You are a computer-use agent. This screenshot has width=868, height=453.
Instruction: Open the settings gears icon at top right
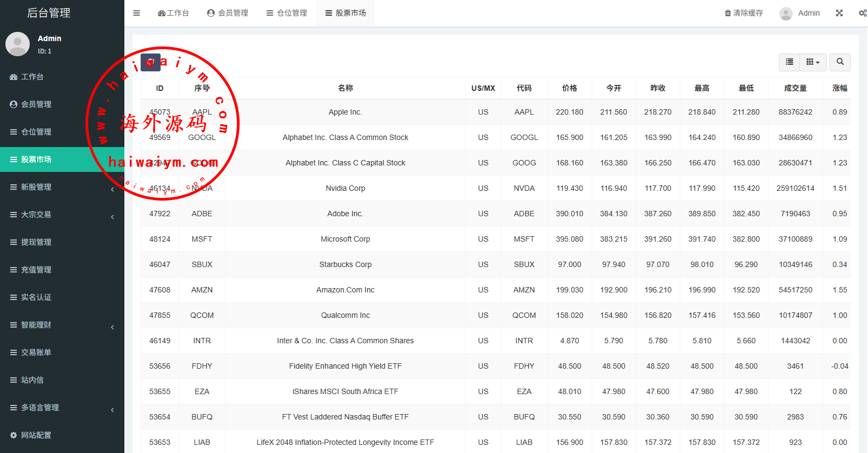tap(862, 13)
